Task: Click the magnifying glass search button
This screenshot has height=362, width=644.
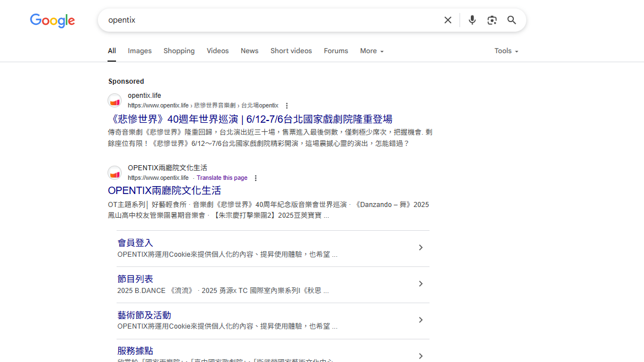Action: [x=512, y=20]
